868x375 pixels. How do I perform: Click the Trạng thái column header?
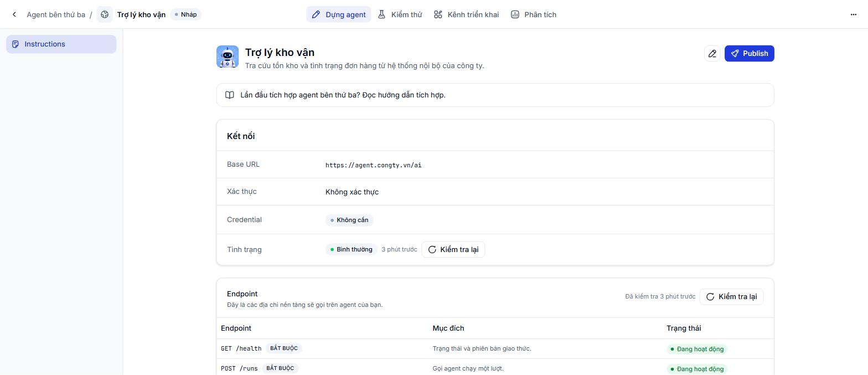(x=684, y=328)
